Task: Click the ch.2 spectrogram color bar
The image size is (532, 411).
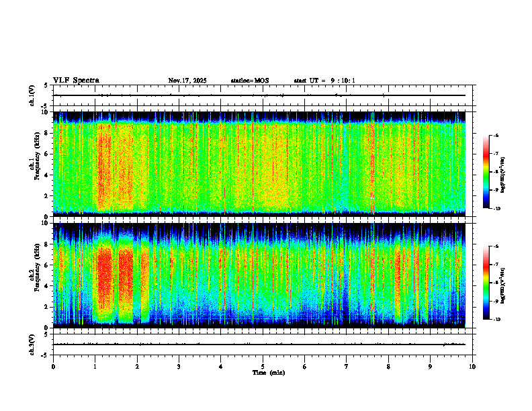Action: tap(486, 283)
